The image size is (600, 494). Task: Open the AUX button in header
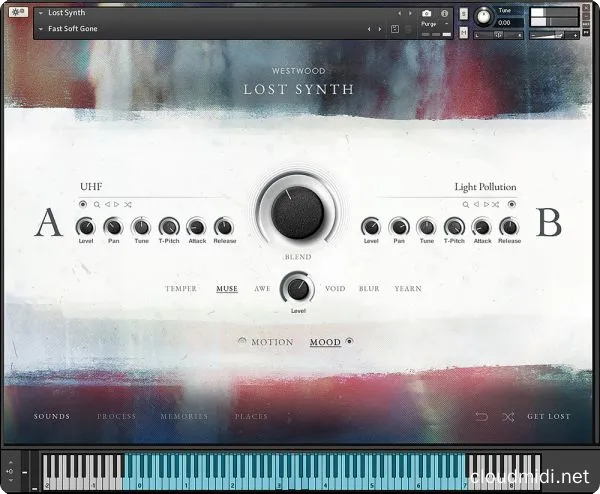(586, 24)
